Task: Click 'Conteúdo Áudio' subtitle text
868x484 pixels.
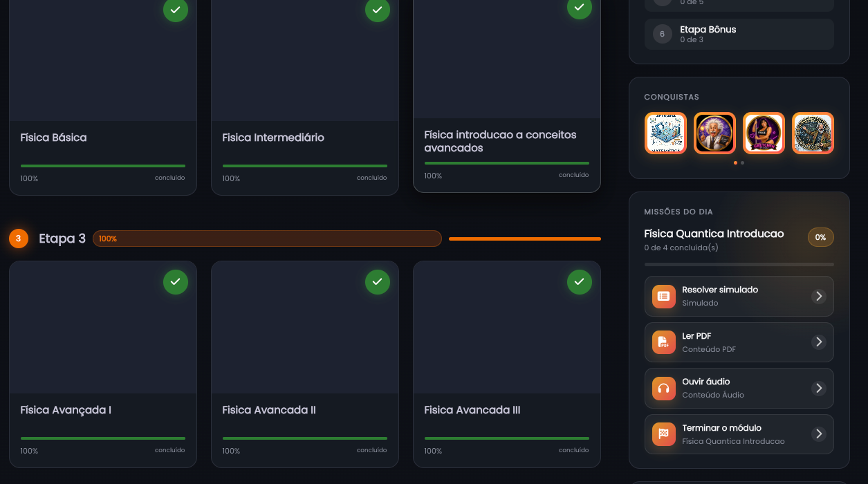Action: 713,395
